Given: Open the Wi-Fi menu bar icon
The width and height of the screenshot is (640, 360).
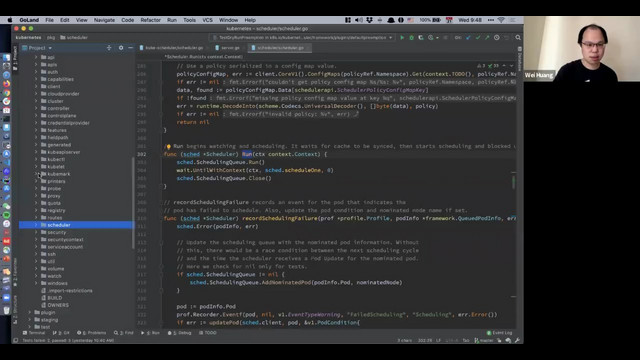Looking at the screenshot, I should click(x=501, y=20).
